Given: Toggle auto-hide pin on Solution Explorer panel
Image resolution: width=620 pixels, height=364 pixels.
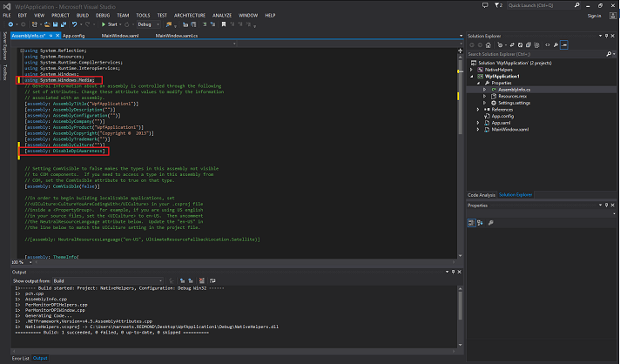Looking at the screenshot, I should (x=604, y=34).
